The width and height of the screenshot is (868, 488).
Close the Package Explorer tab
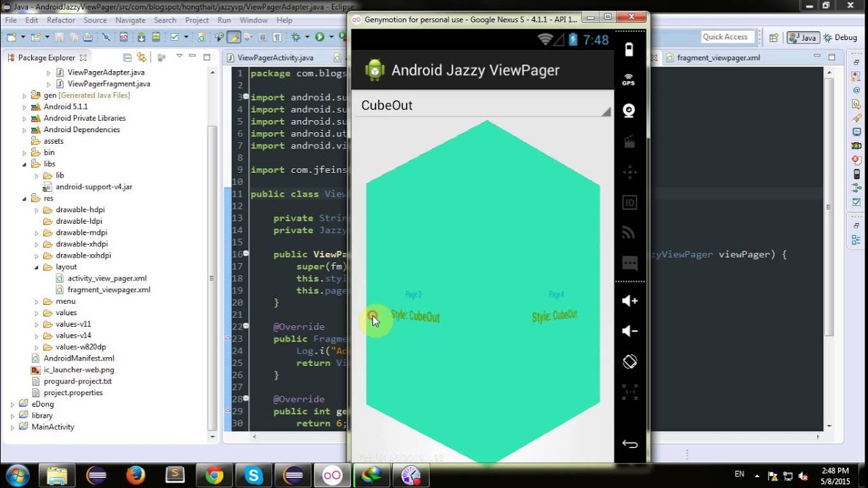[x=83, y=58]
